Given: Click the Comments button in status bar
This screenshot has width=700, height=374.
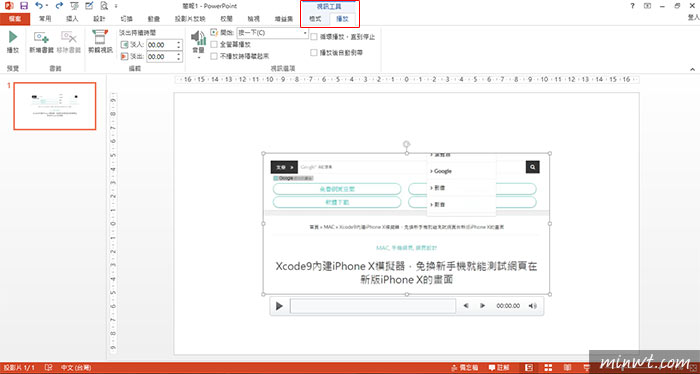Looking at the screenshot, I should [x=500, y=368].
